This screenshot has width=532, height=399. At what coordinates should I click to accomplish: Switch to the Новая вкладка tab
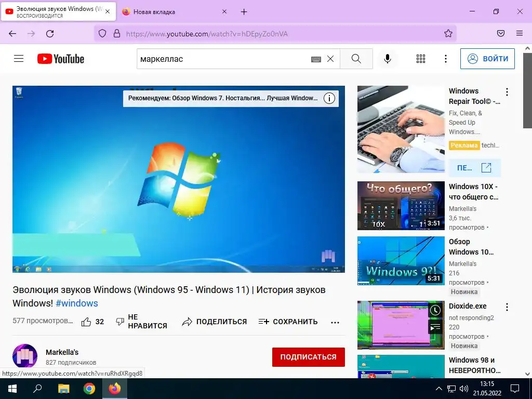click(x=174, y=12)
